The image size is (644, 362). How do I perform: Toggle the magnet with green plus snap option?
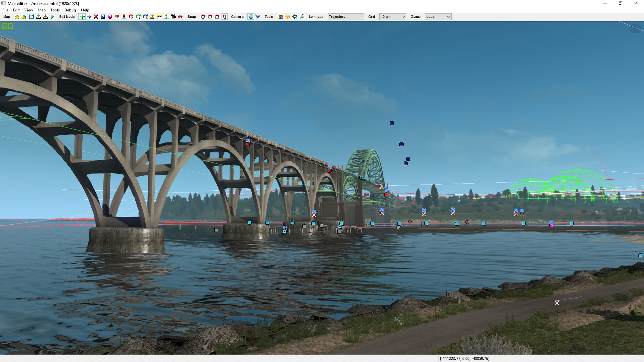[210, 17]
